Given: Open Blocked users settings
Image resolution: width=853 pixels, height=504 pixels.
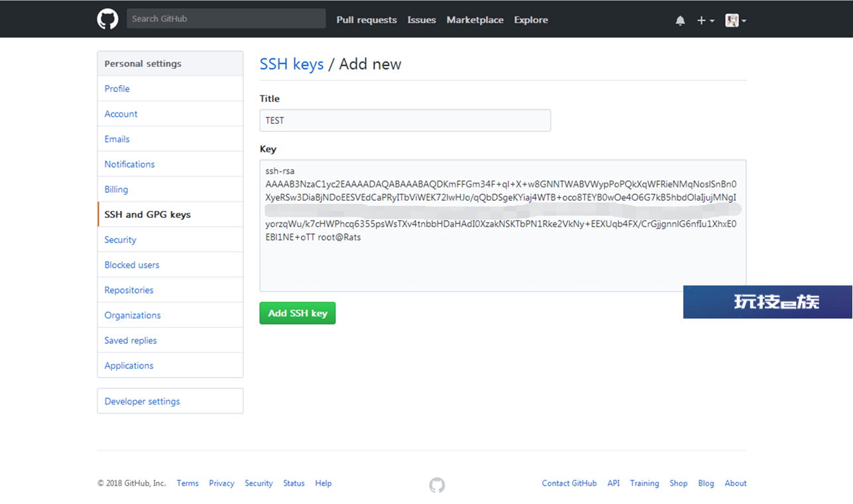Looking at the screenshot, I should pyautogui.click(x=170, y=265).
